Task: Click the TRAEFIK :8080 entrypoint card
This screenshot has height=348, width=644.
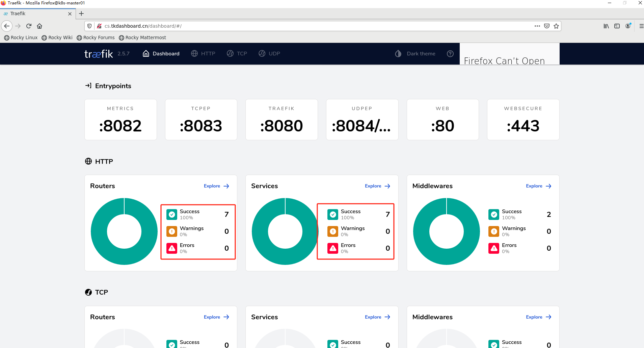Action: point(281,120)
